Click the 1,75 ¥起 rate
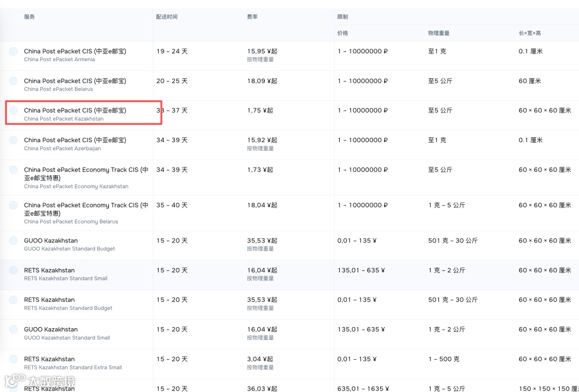 point(260,110)
